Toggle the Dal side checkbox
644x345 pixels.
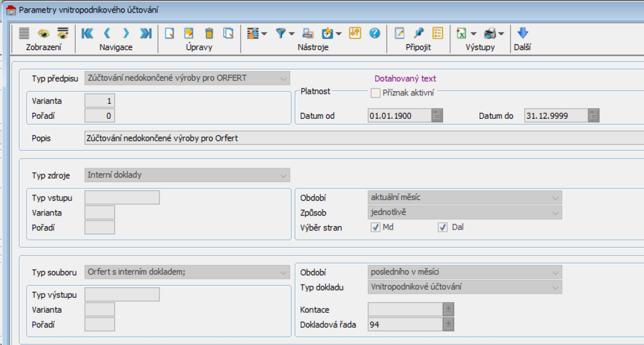[x=442, y=227]
